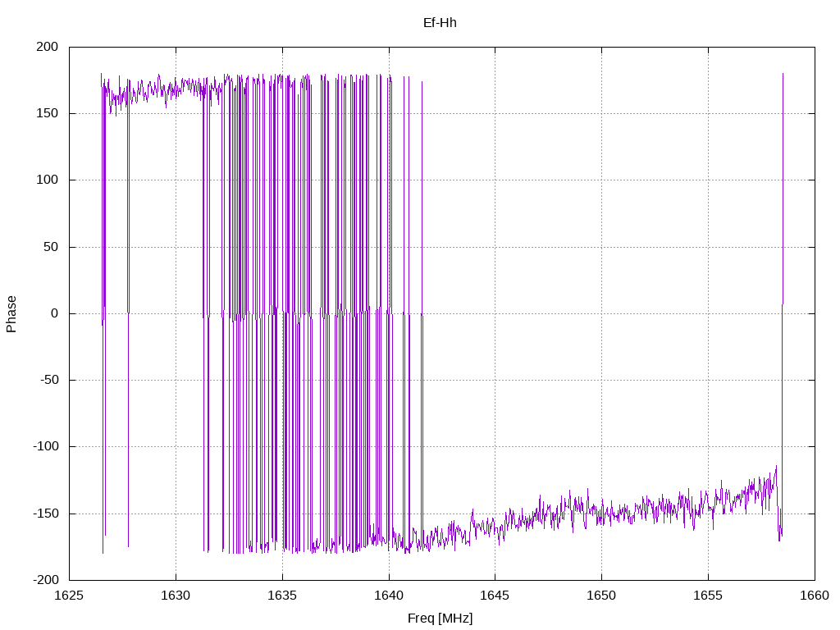The width and height of the screenshot is (840, 630).
Task: Click y-axis tick label -200
Action: tap(46, 580)
